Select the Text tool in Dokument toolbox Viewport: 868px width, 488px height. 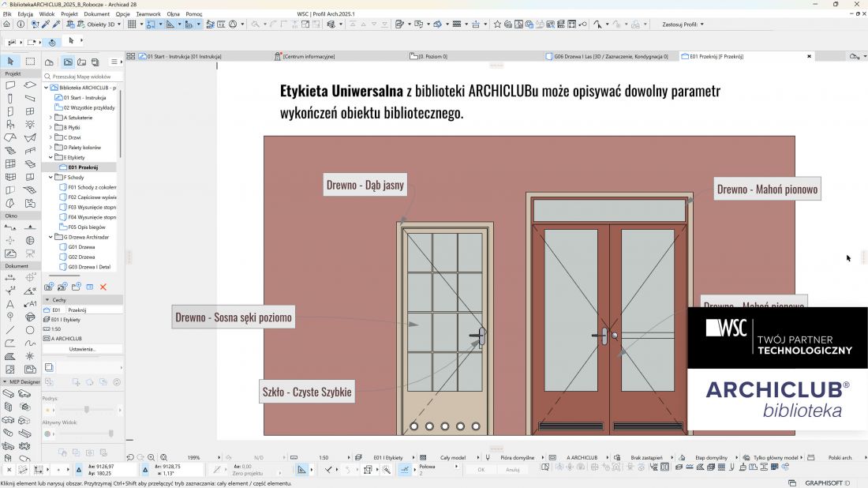click(x=10, y=303)
